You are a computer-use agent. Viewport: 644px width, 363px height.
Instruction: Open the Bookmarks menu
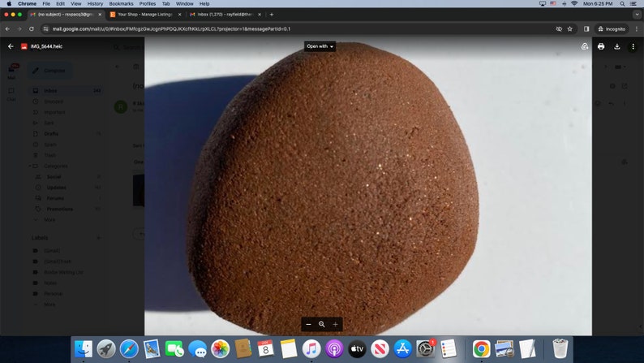pos(121,4)
